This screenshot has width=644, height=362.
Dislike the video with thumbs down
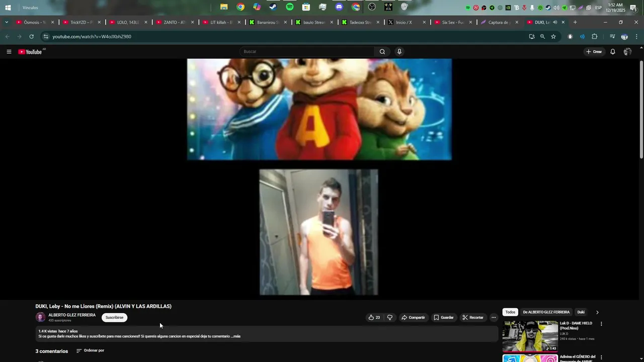[390, 317]
